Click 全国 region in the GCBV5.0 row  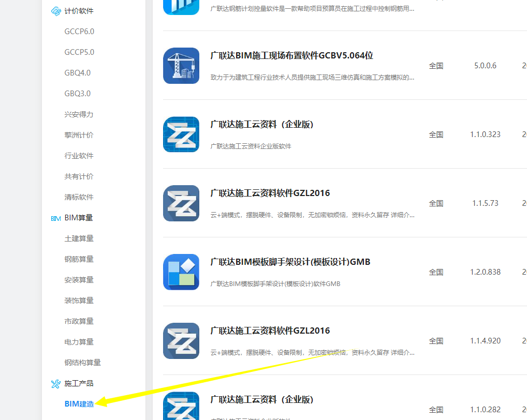tap(436, 66)
